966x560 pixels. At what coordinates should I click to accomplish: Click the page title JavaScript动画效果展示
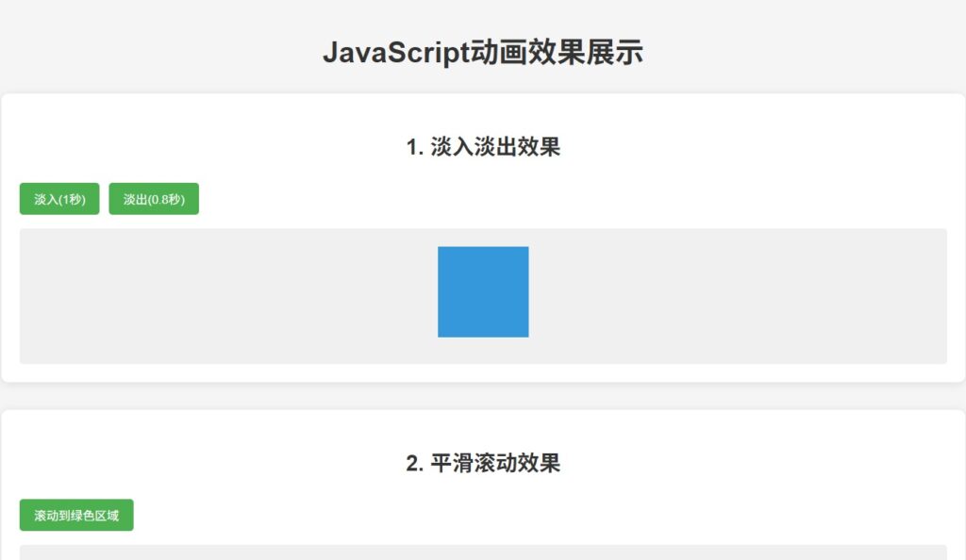pyautogui.click(x=483, y=53)
